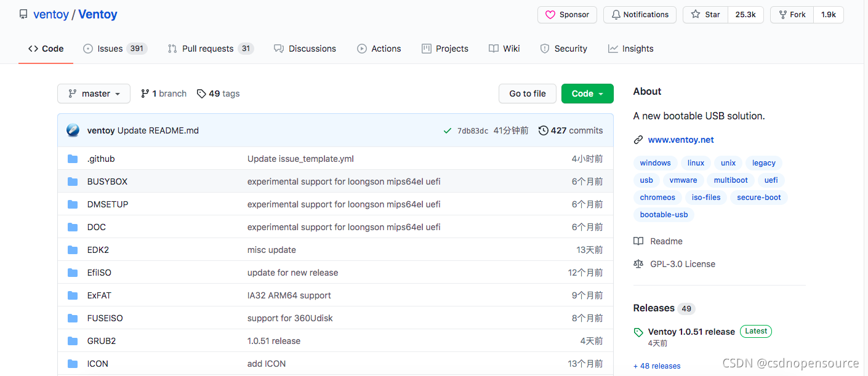Expand the green Code download dropdown
Image resolution: width=868 pixels, height=376 pixels.
(x=587, y=94)
